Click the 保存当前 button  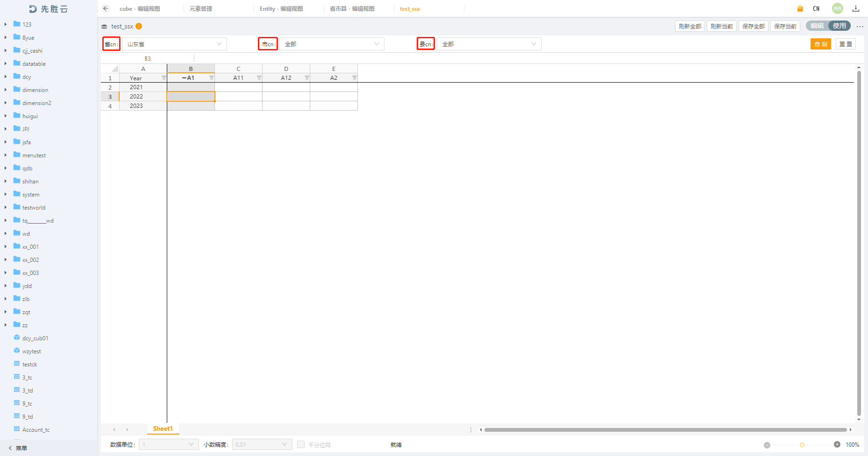(x=785, y=26)
